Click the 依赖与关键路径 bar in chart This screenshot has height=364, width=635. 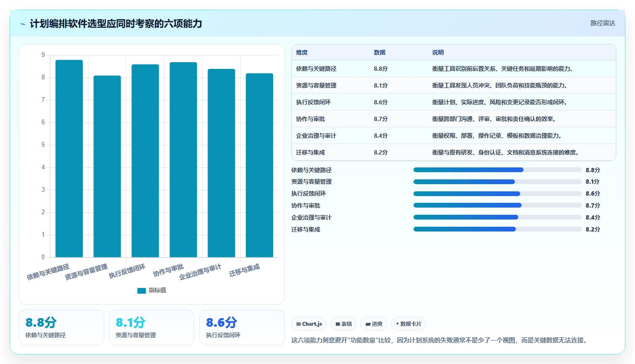tap(69, 159)
